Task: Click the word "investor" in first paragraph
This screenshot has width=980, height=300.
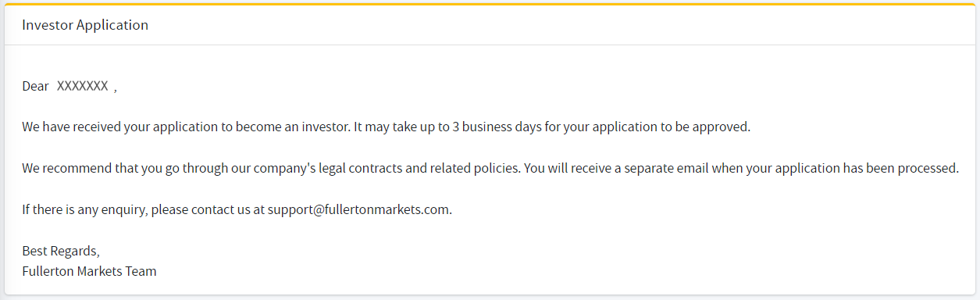Action: (x=325, y=127)
